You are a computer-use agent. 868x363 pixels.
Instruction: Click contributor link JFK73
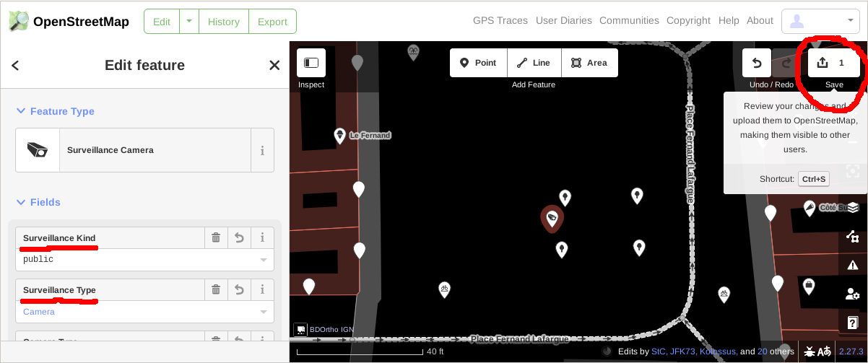click(x=683, y=351)
